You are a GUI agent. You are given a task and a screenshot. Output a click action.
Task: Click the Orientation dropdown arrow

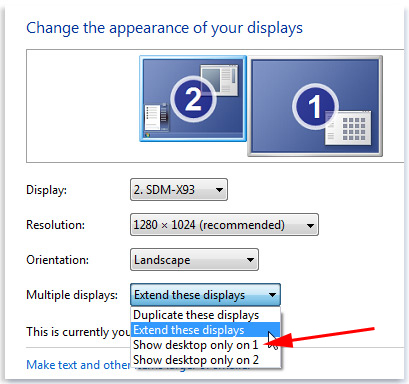pyautogui.click(x=250, y=260)
